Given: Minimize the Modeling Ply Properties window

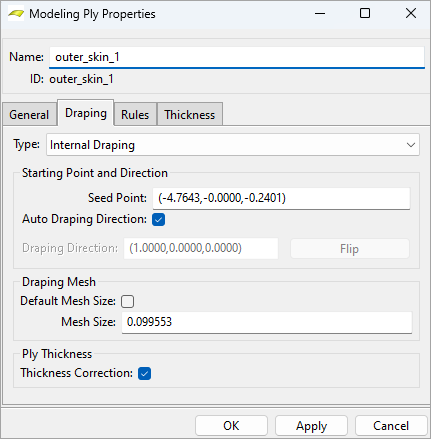Looking at the screenshot, I should pos(320,14).
